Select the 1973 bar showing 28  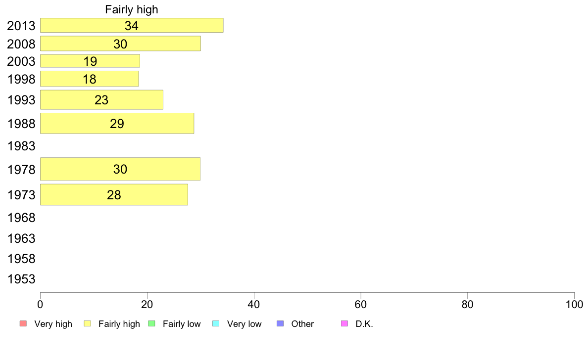(x=114, y=194)
